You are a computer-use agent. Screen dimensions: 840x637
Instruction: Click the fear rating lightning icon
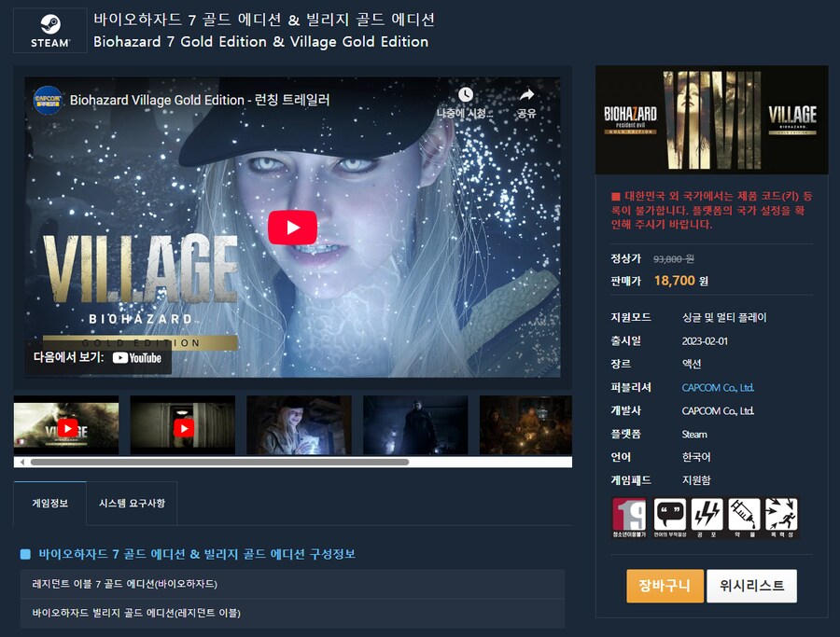pyautogui.click(x=707, y=518)
